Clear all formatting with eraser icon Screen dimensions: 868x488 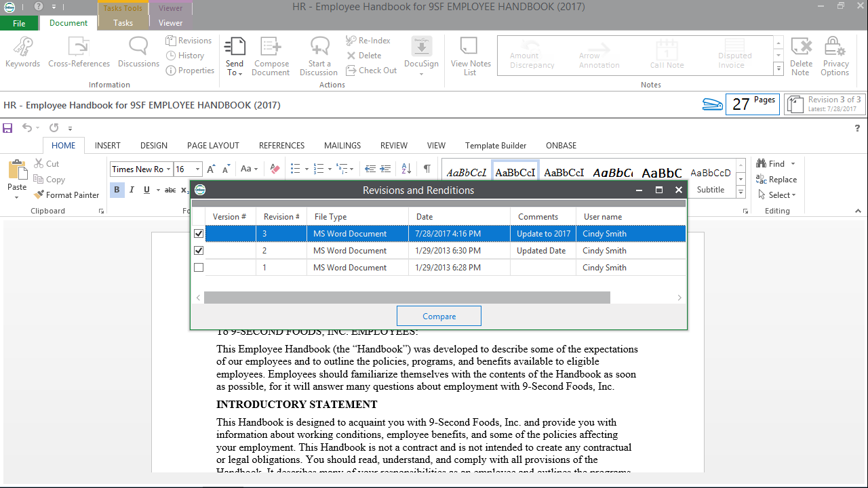pyautogui.click(x=275, y=169)
